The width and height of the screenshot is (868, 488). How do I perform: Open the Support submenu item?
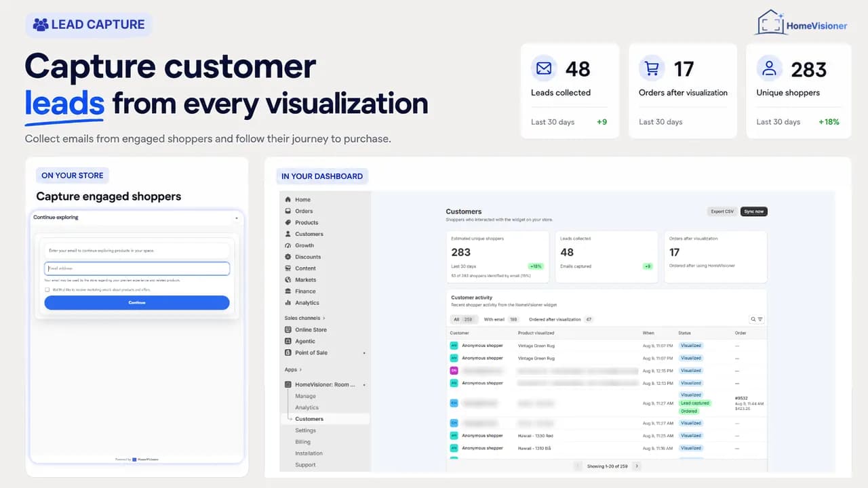(x=306, y=465)
